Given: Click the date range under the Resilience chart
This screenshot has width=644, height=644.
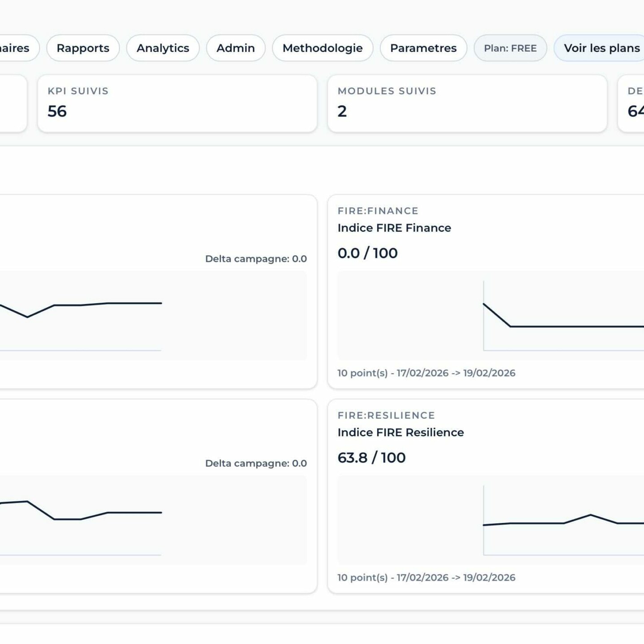Looking at the screenshot, I should click(426, 577).
